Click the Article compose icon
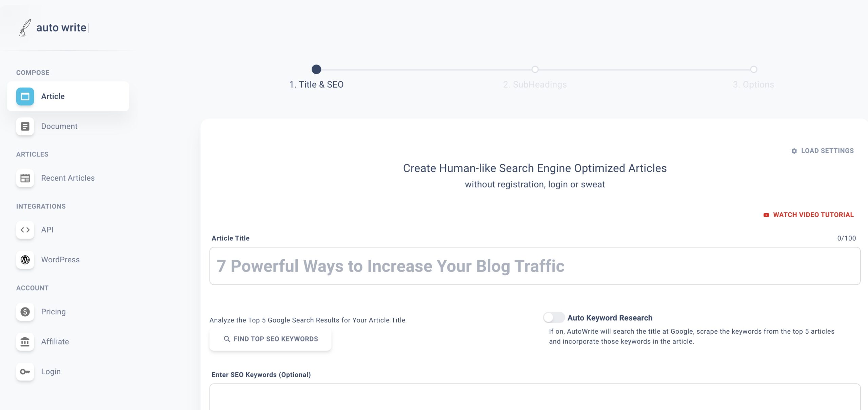The width and height of the screenshot is (868, 410). coord(25,96)
